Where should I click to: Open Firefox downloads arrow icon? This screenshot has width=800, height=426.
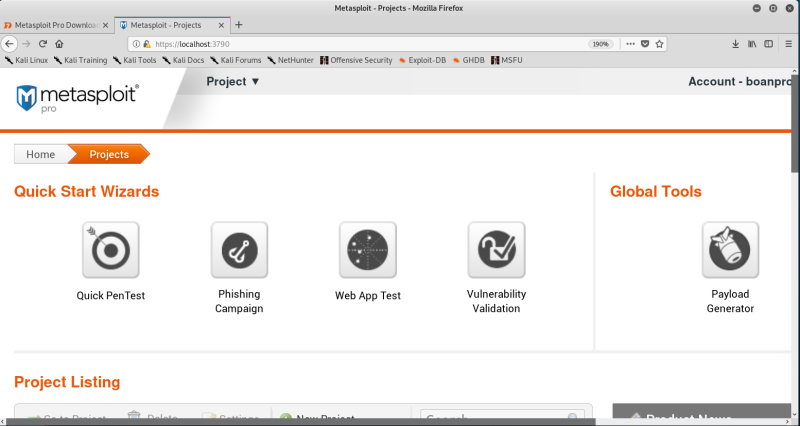click(736, 44)
